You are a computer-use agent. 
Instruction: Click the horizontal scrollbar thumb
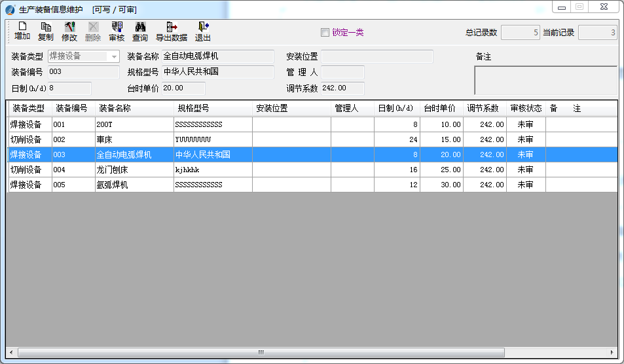(x=261, y=352)
